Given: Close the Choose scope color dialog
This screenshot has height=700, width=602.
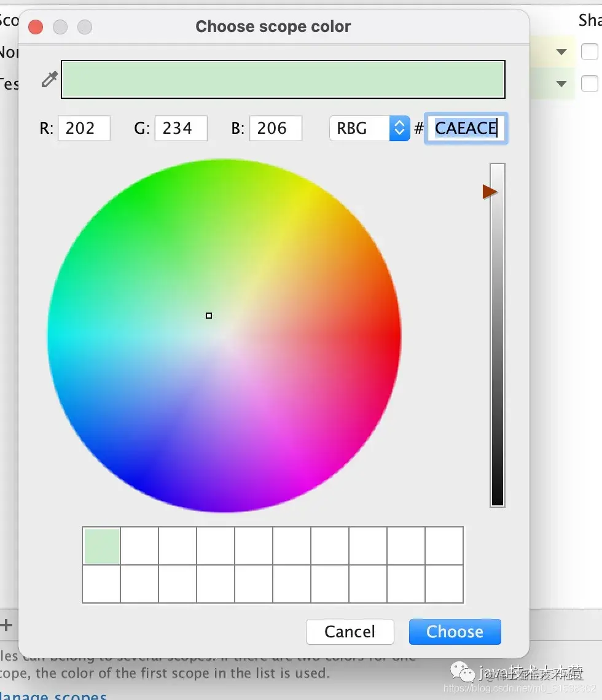Looking at the screenshot, I should (36, 27).
